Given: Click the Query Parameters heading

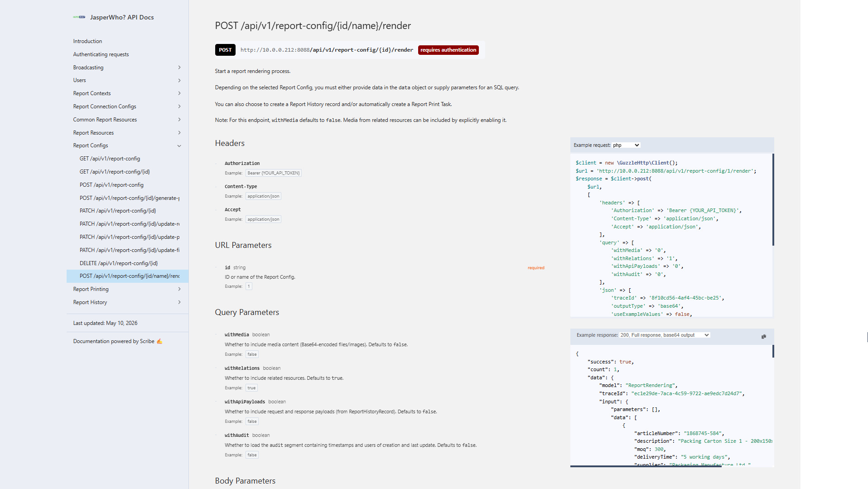Looking at the screenshot, I should [247, 312].
